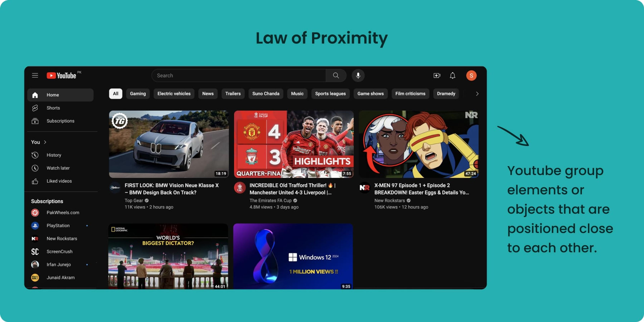Click the Home sidebar icon

point(35,95)
